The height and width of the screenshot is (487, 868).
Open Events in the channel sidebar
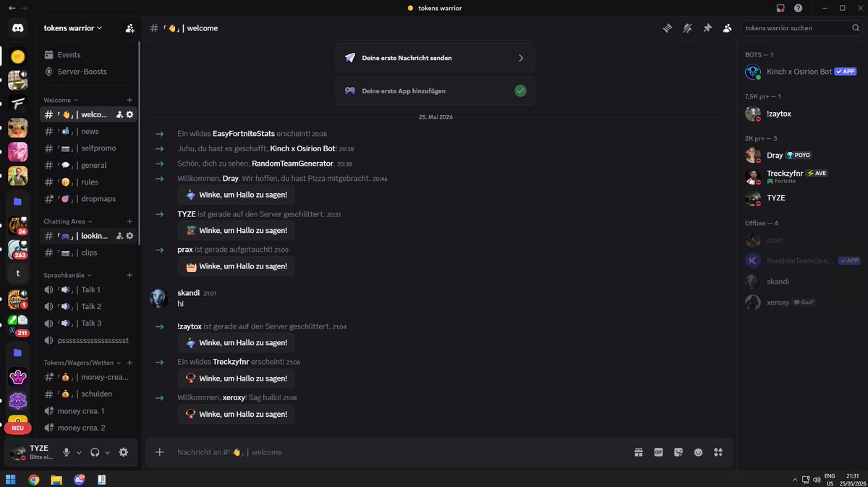coord(90,55)
